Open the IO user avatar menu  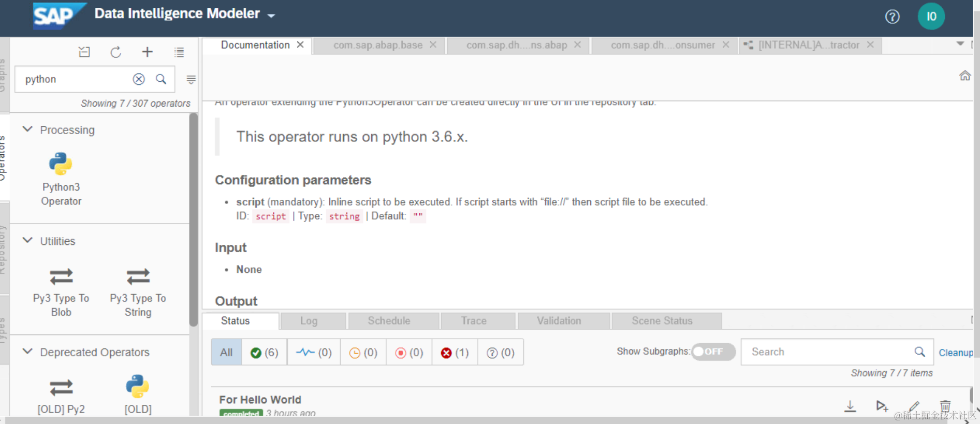click(931, 17)
